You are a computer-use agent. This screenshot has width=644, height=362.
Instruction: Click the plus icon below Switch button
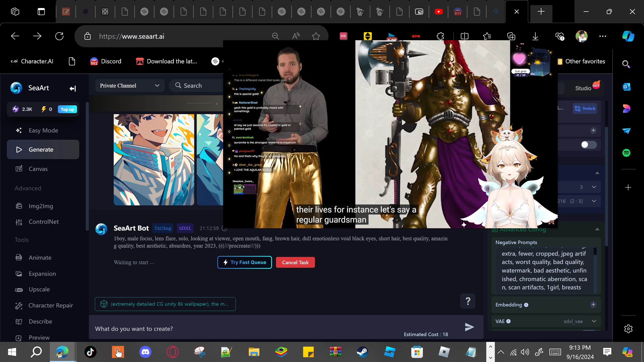tap(593, 130)
